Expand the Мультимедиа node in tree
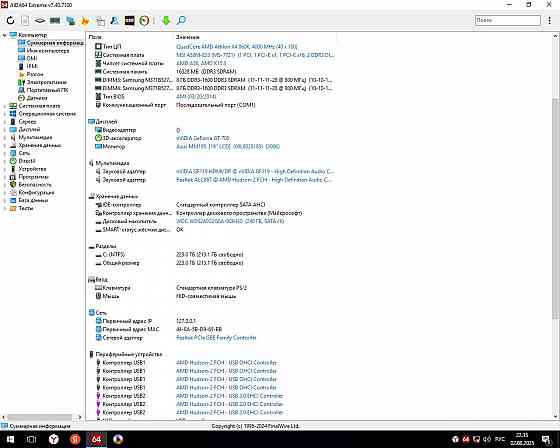This screenshot has width=560, height=448. pos(5,138)
